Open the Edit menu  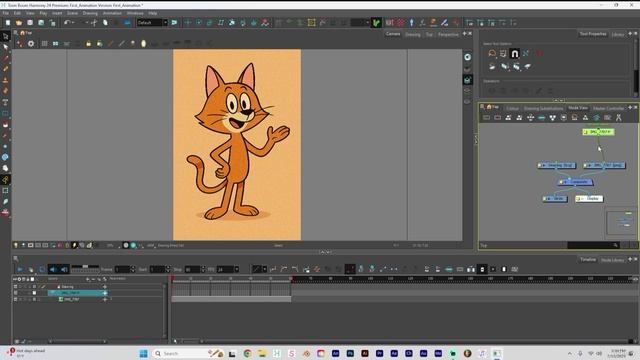pyautogui.click(x=17, y=13)
